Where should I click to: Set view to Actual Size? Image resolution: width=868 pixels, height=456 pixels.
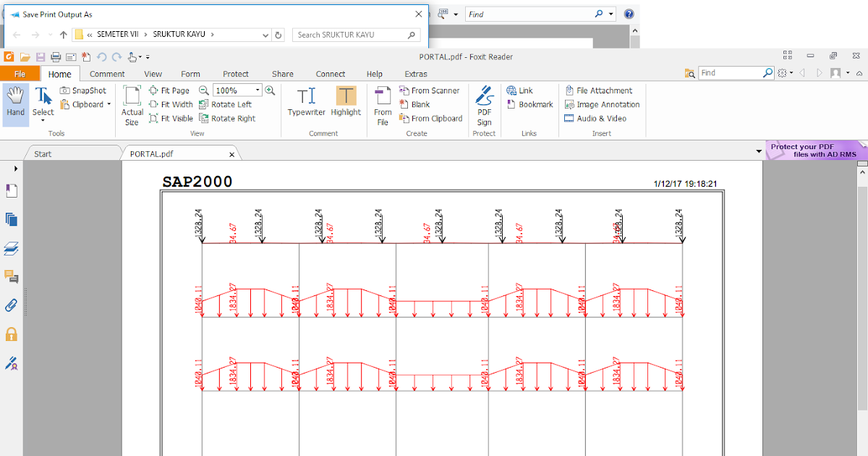point(132,106)
